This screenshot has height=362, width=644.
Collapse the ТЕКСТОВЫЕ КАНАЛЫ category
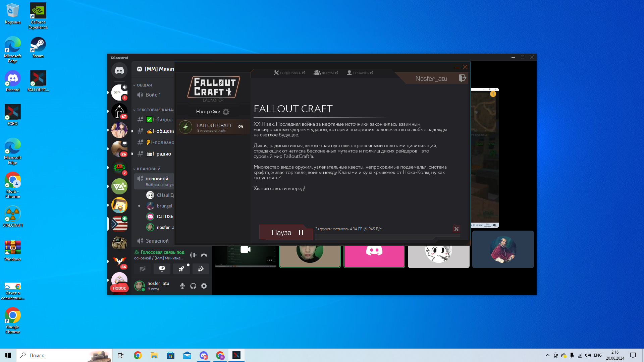153,110
